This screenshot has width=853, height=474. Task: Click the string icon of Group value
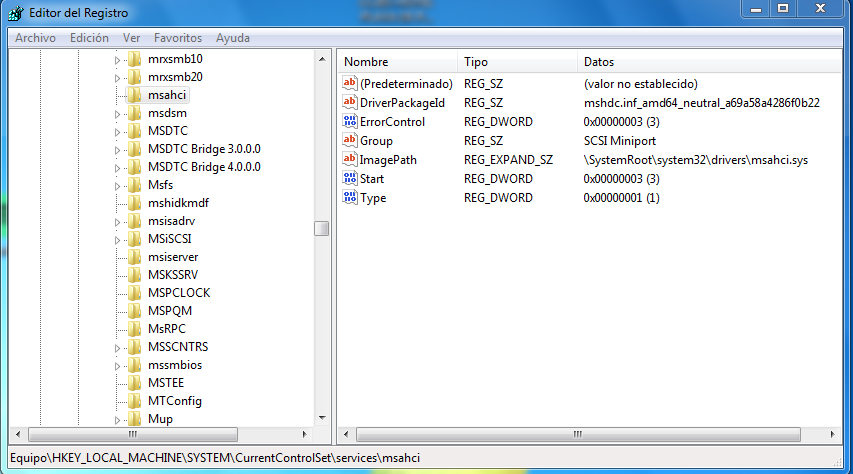click(x=349, y=140)
